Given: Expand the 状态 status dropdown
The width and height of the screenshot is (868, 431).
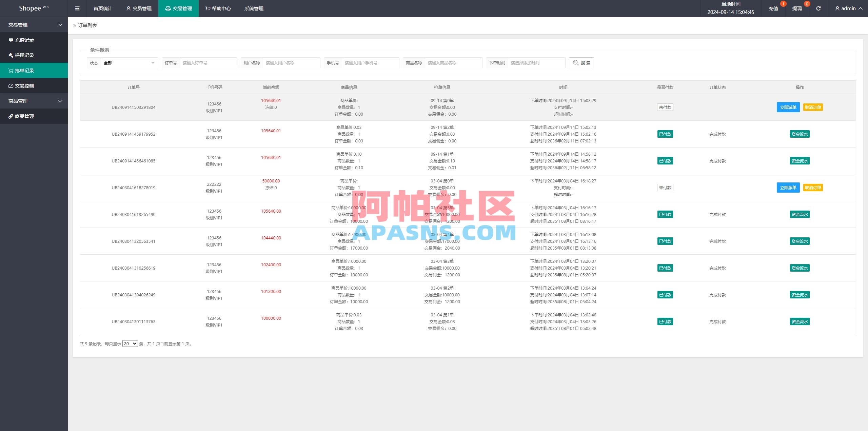Looking at the screenshot, I should (129, 62).
